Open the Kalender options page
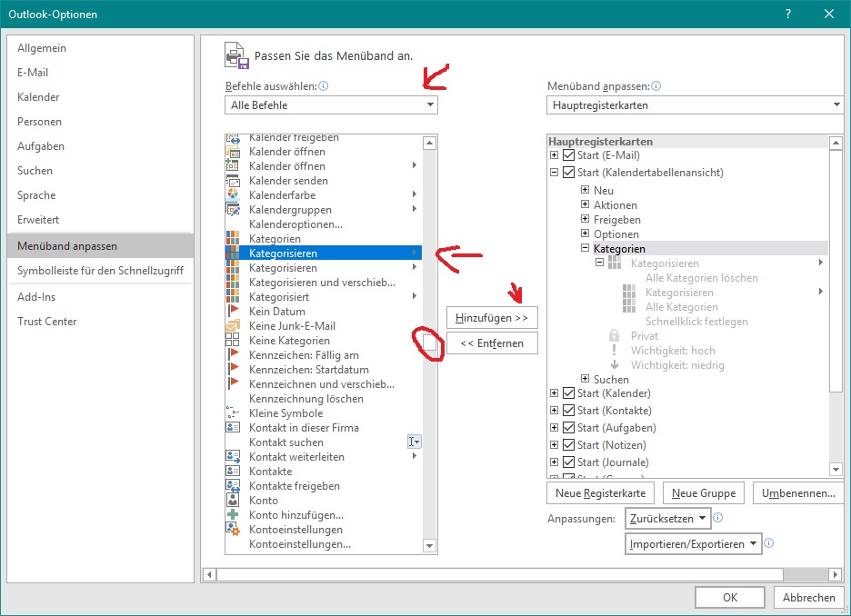Image resolution: width=851 pixels, height=616 pixels. tap(100, 97)
